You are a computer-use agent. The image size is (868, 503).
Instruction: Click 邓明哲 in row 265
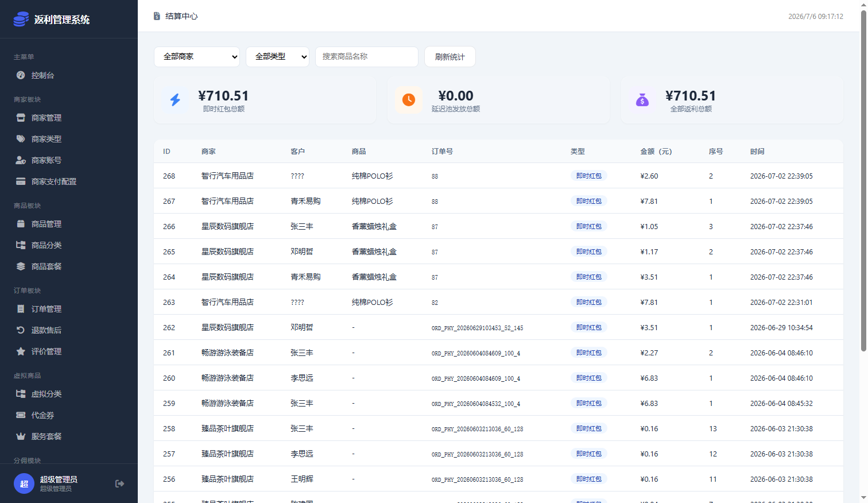[302, 252]
